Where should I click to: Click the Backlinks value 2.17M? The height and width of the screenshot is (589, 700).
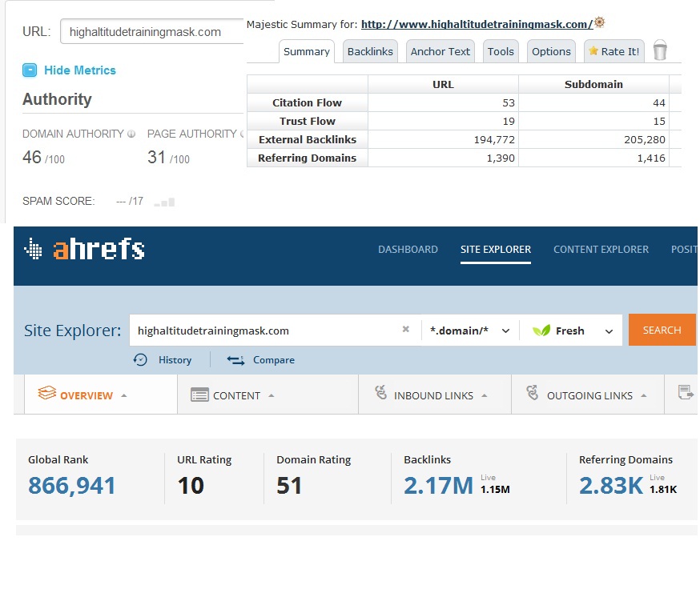coord(438,486)
